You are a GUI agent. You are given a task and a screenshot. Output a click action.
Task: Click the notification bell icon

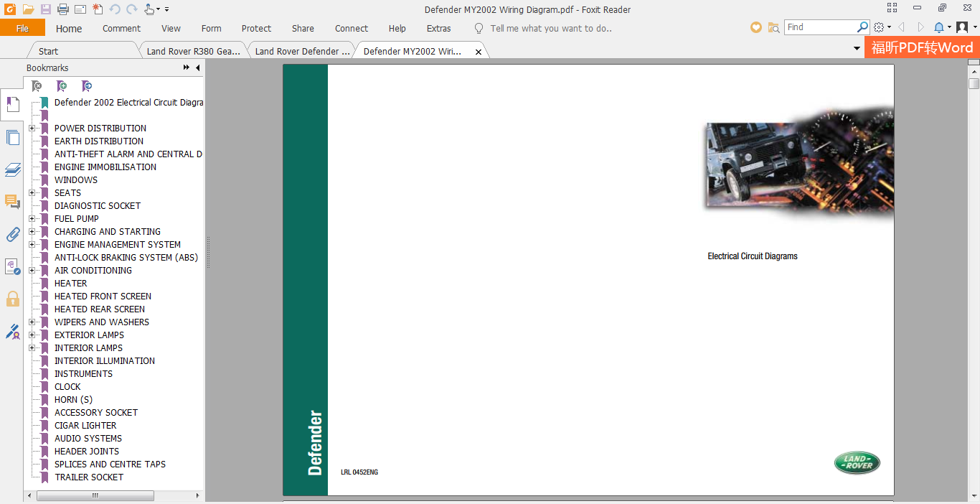(x=939, y=27)
